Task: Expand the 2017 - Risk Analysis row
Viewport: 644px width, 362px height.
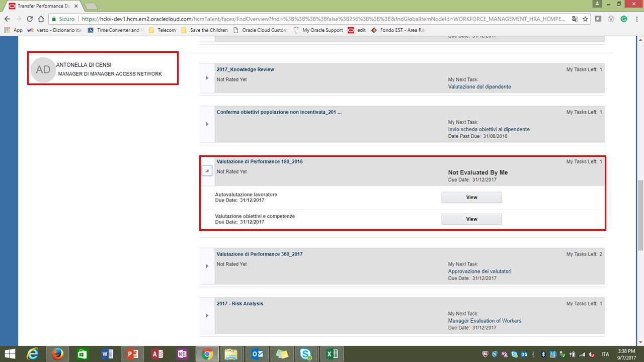Action: 207,316
